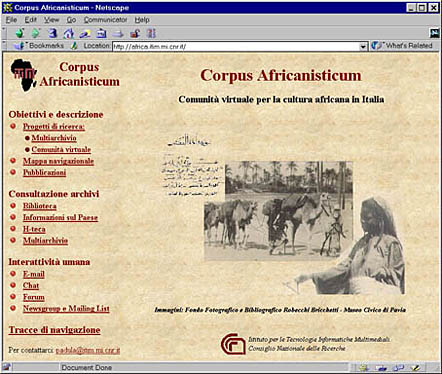Click the Back navigation arrow icon
The image size is (442, 374).
tap(20, 33)
